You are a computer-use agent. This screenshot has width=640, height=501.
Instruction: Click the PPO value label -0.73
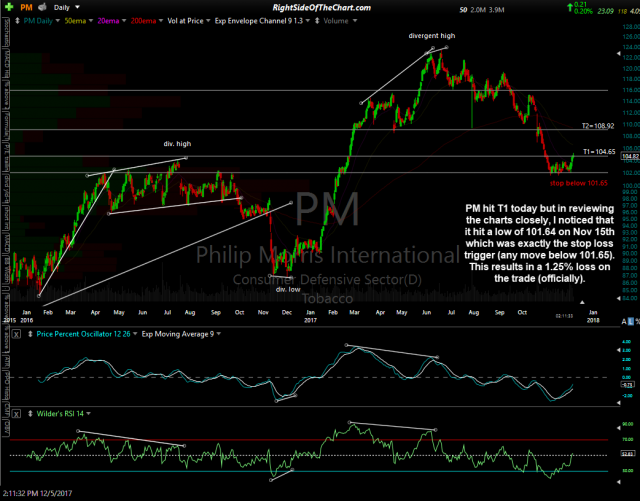tap(627, 385)
